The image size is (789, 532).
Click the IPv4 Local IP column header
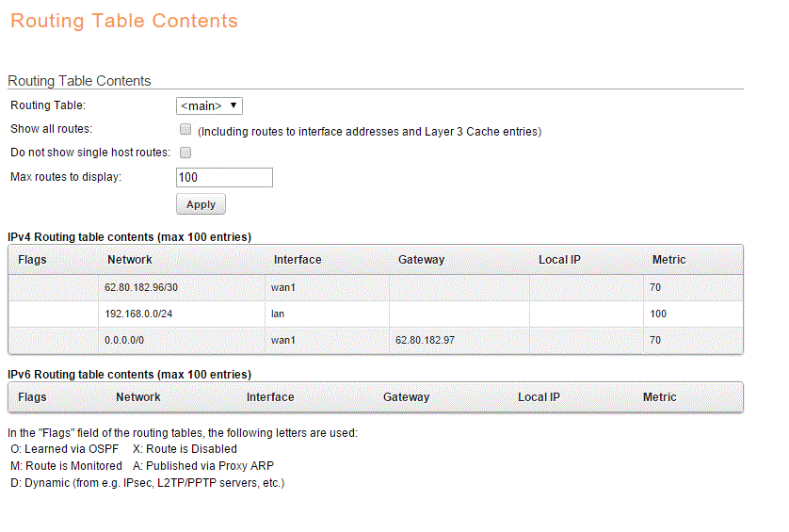pyautogui.click(x=559, y=260)
